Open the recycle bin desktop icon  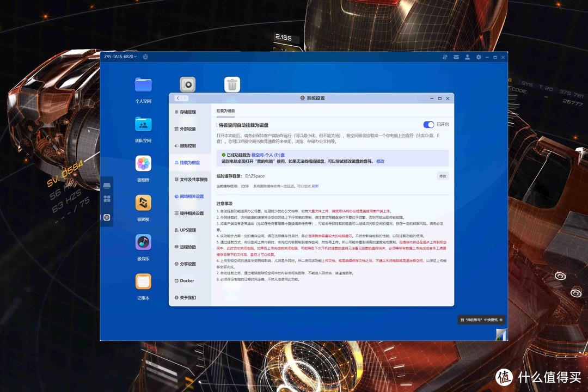coord(232,84)
